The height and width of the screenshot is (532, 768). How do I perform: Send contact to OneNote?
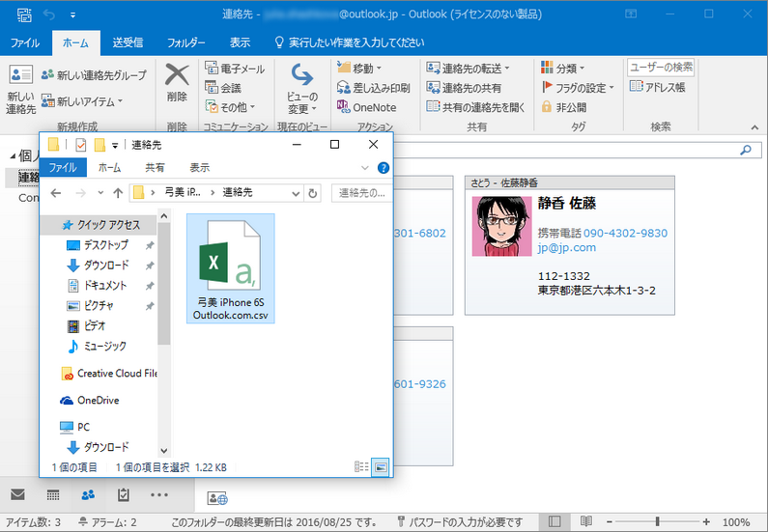(367, 107)
